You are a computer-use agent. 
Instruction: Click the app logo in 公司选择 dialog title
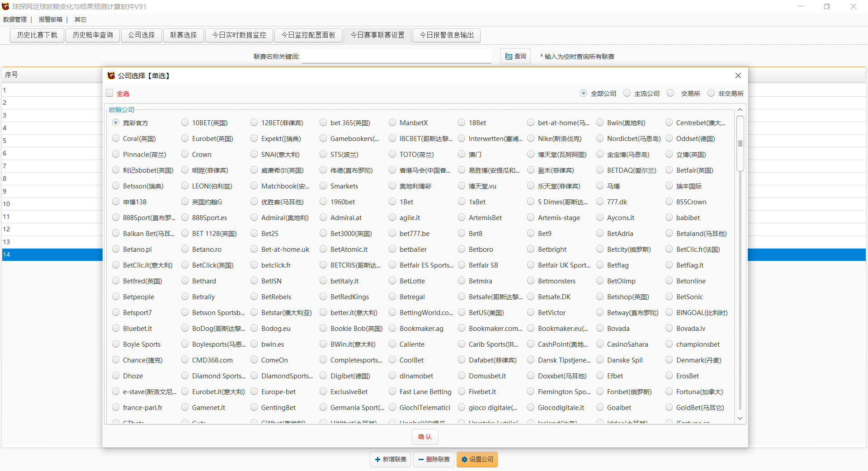point(111,75)
